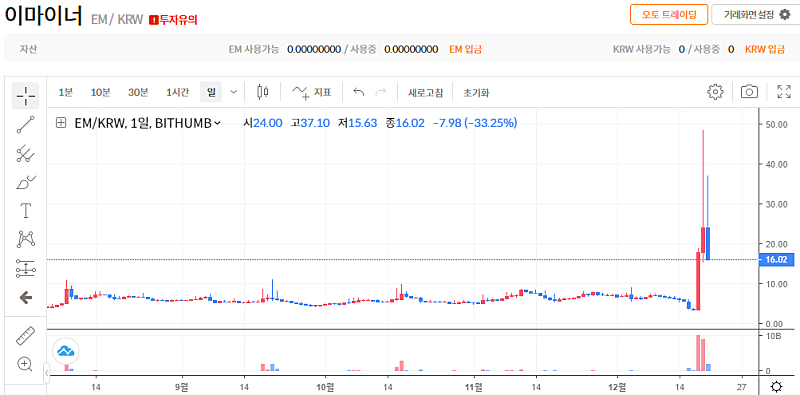Switch the chart to fullscreen mode
The width and height of the screenshot is (800, 395).
point(784,92)
